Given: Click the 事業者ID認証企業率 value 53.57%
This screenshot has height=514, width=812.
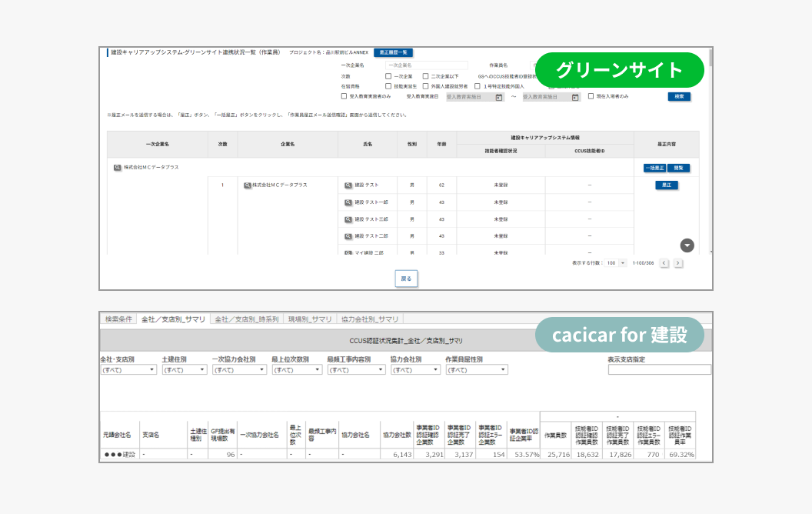Looking at the screenshot, I should click(x=527, y=455).
